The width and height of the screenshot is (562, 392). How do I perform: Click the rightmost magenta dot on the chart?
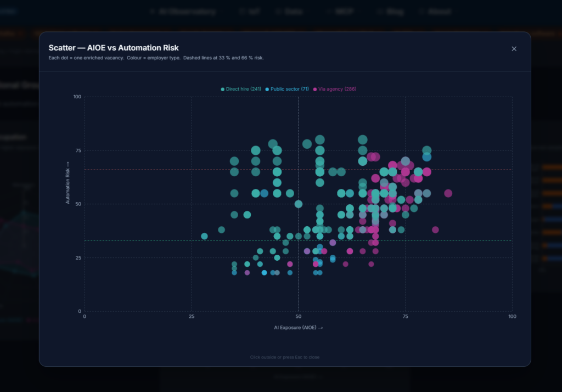coord(449,193)
